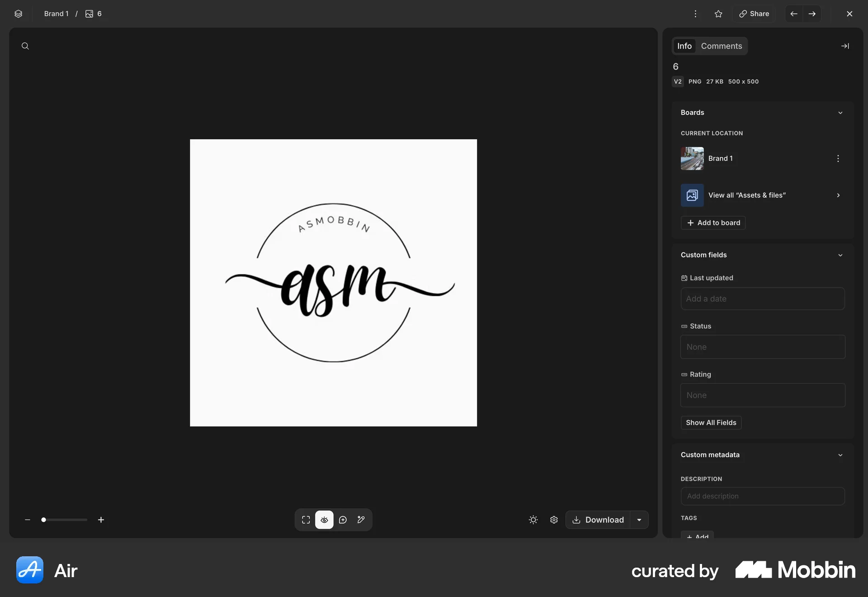The height and width of the screenshot is (597, 868).
Task: Switch to the Comments tab
Action: tap(722, 46)
